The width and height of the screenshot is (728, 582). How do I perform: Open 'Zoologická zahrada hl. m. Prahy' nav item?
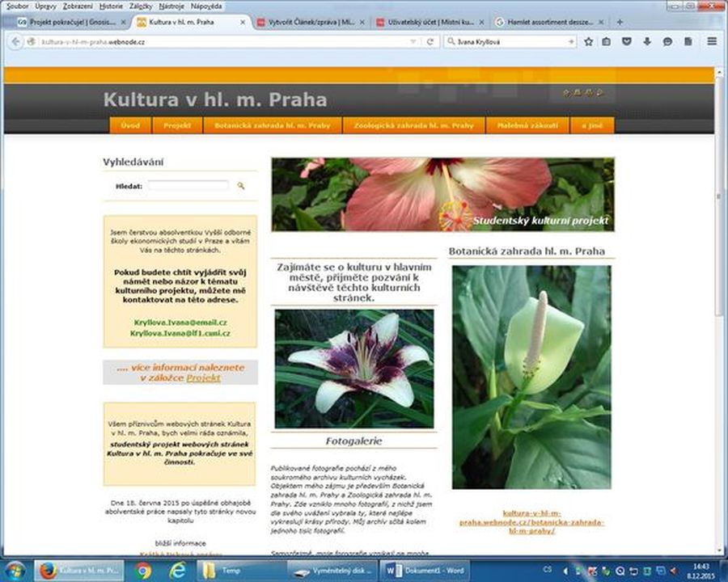pyautogui.click(x=413, y=125)
